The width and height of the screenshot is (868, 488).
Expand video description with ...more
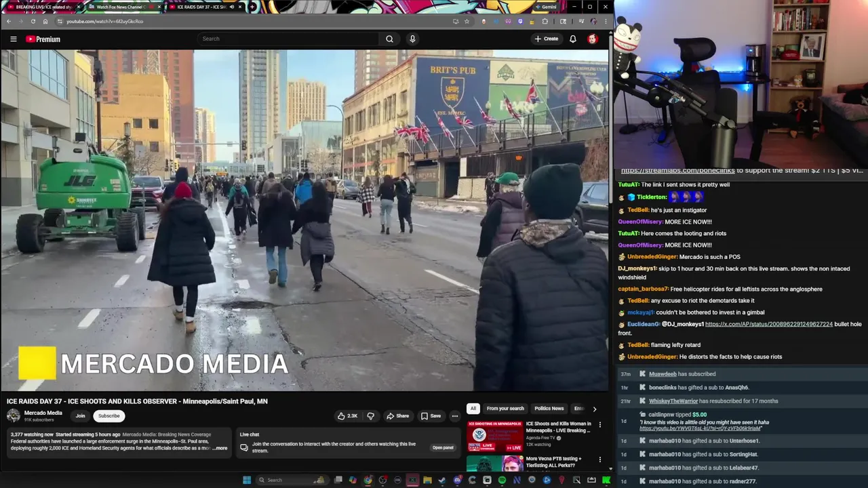pyautogui.click(x=220, y=448)
